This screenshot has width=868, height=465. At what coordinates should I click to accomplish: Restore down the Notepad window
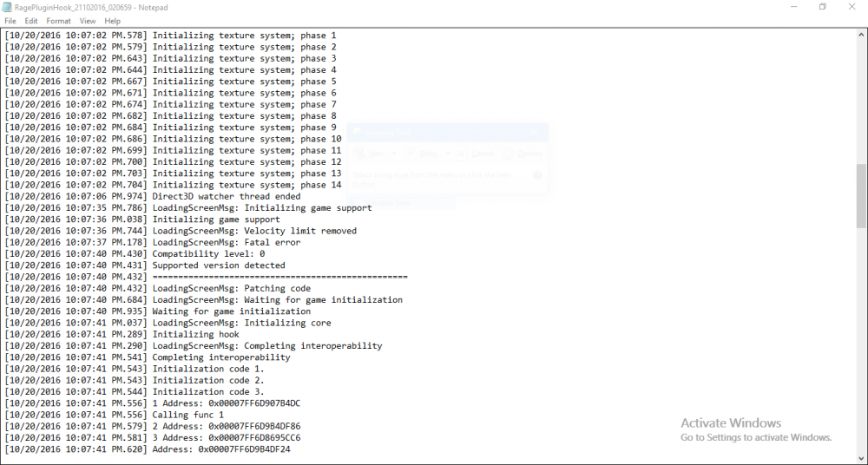pos(823,7)
